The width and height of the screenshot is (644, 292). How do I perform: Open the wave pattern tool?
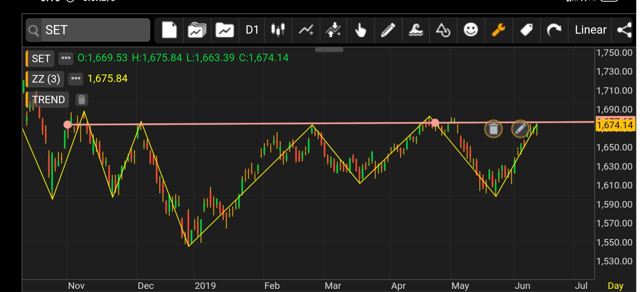(x=416, y=30)
